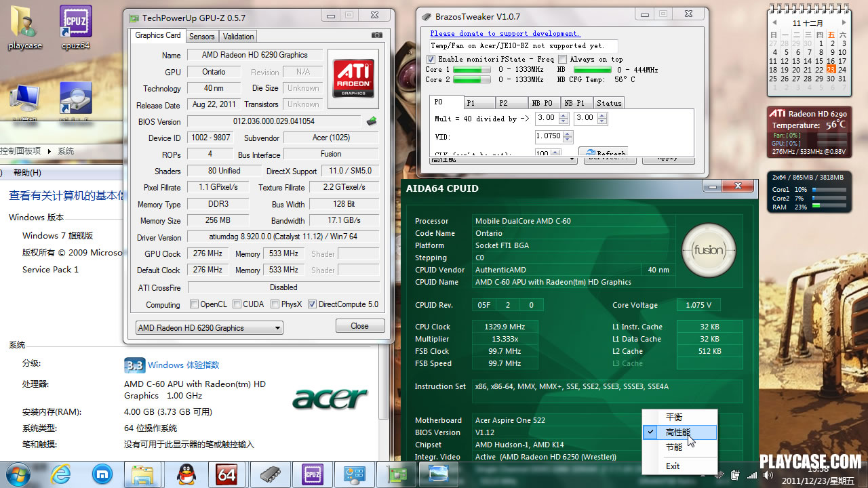Open the 帮助(H) menu

click(27, 173)
